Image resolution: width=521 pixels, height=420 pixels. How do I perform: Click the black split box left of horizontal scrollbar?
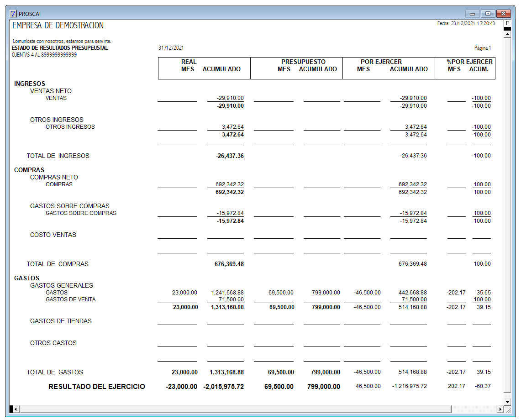coord(11,409)
